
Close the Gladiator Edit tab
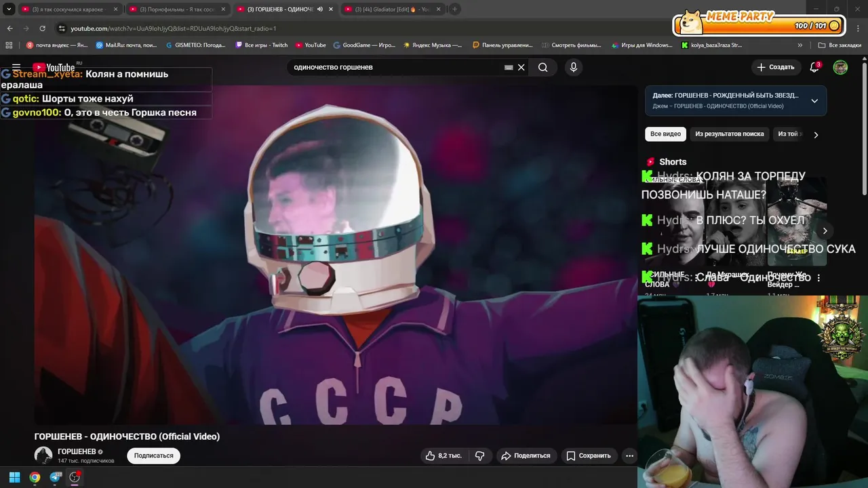439,9
